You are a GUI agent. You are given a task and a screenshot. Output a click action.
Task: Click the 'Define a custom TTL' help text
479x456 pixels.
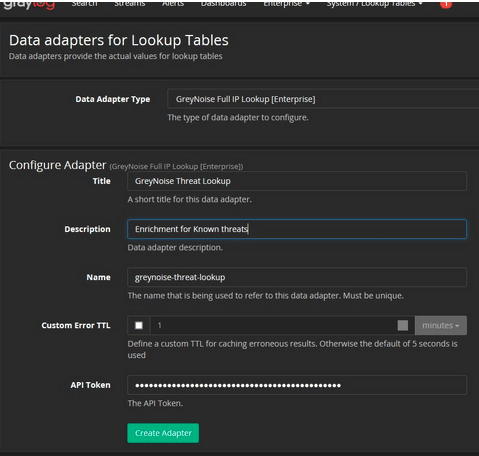pyautogui.click(x=292, y=349)
